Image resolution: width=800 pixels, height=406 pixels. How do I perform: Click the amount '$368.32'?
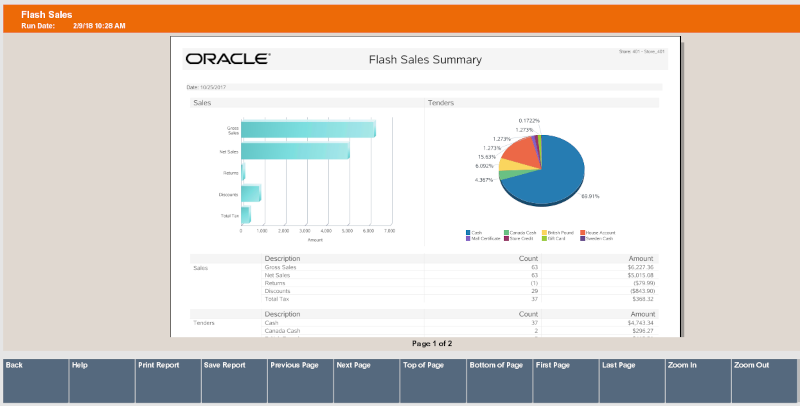[x=643, y=299]
